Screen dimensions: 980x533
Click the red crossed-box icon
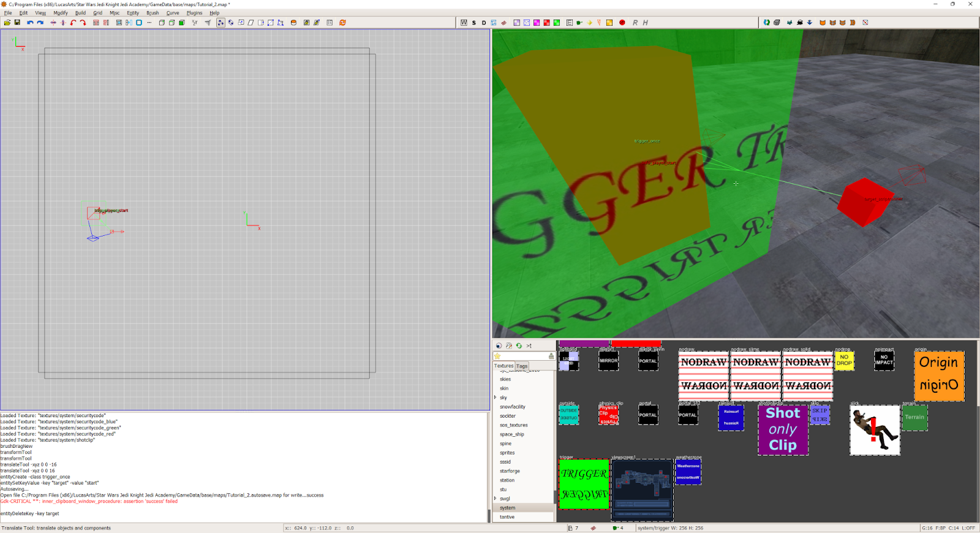coord(865,23)
